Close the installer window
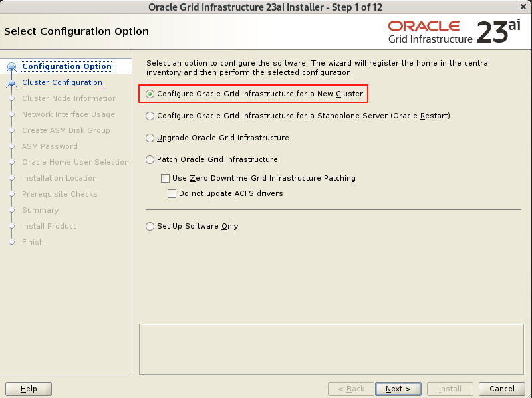 (523, 7)
